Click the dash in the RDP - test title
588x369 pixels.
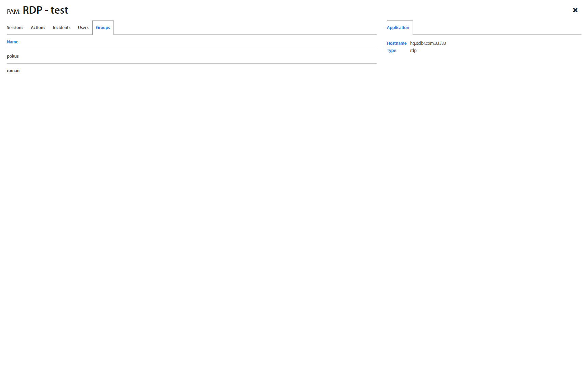tap(46, 11)
